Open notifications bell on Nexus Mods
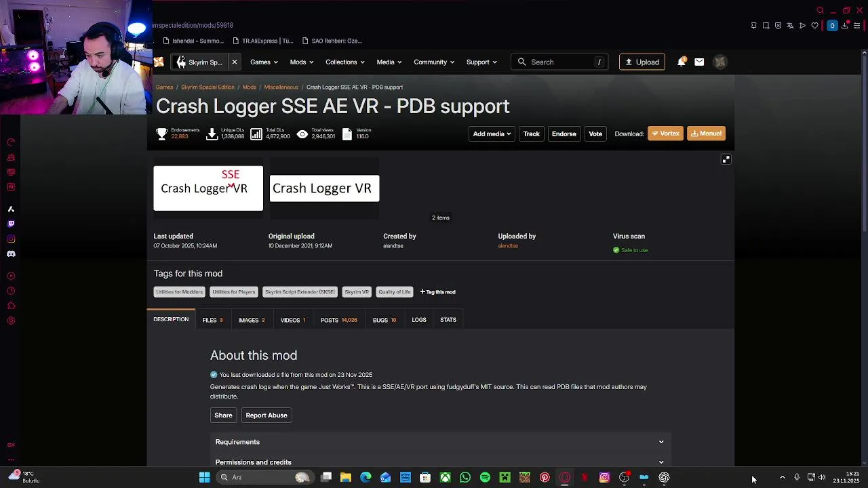 click(x=682, y=62)
